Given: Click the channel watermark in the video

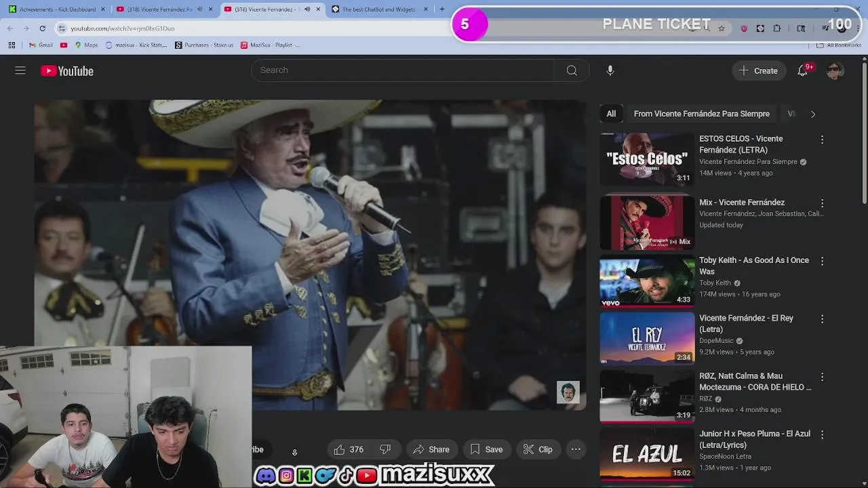Looking at the screenshot, I should tap(568, 392).
